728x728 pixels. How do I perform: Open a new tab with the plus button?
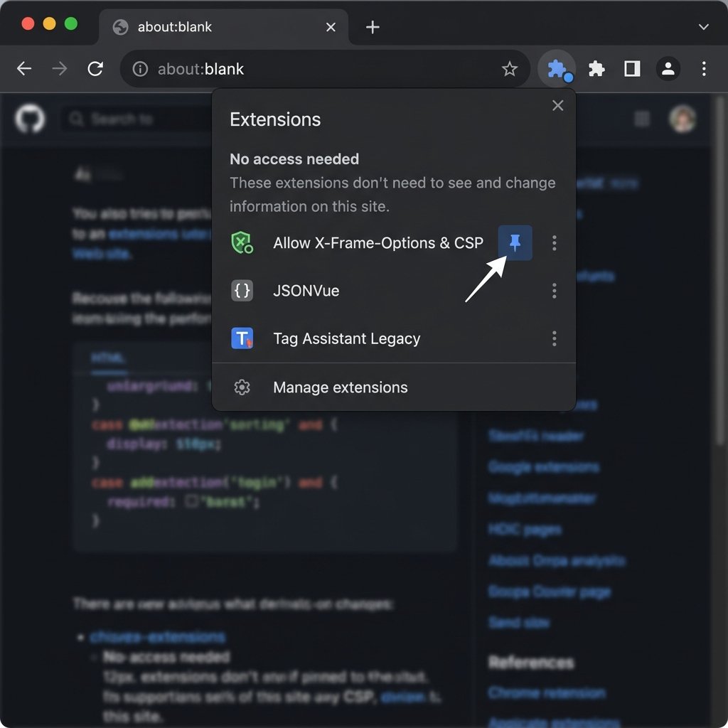pyautogui.click(x=373, y=27)
